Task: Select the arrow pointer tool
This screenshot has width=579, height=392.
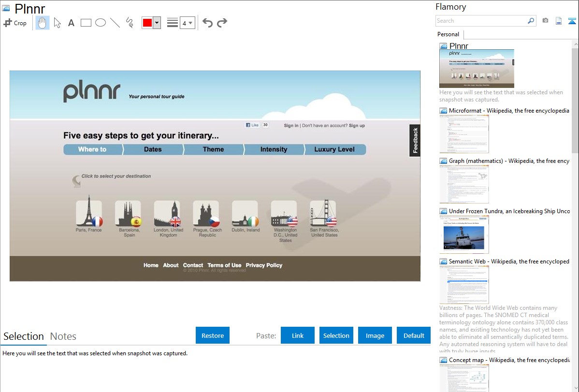Action: pyautogui.click(x=57, y=23)
